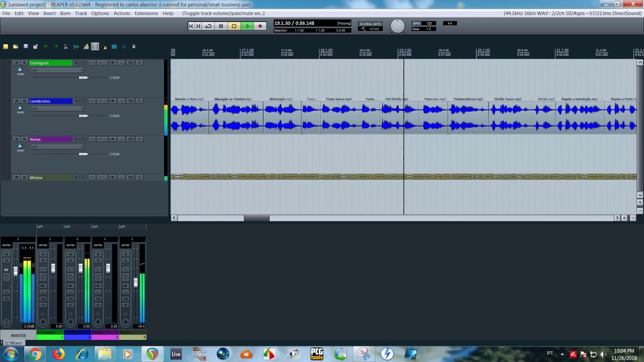Open FX window for Lembretes track

[101, 101]
